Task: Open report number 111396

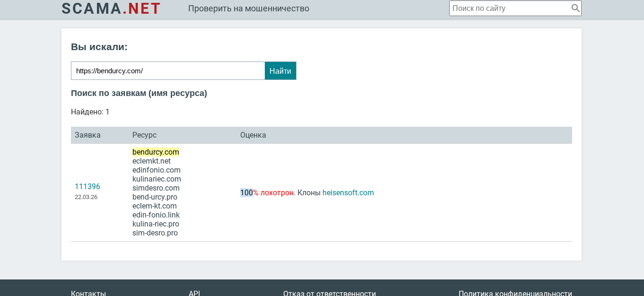Action: tap(87, 187)
